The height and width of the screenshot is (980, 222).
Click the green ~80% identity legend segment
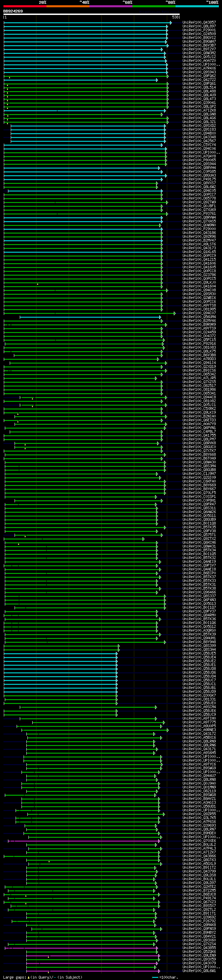coord(154,6)
